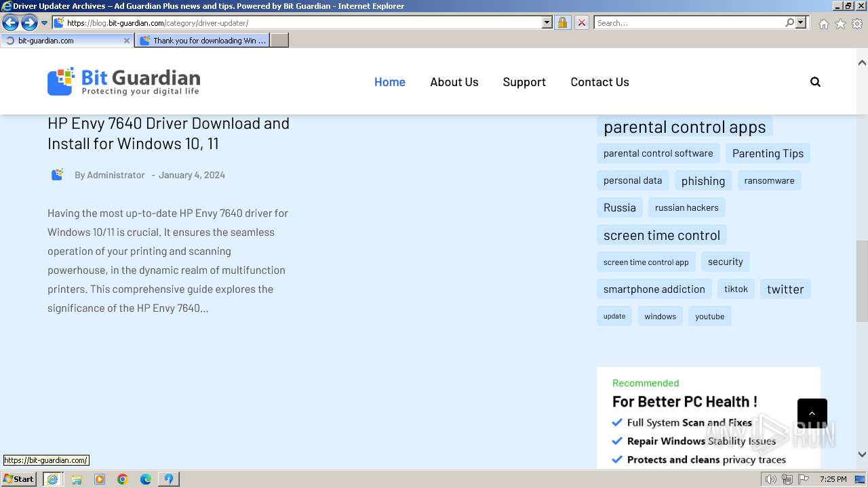Viewport: 868px width, 488px height.
Task: Select the 'tiktok' tag
Action: coord(736,289)
